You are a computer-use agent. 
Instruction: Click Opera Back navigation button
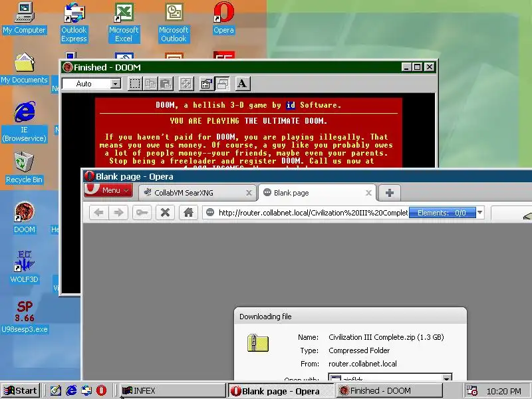[x=99, y=213]
